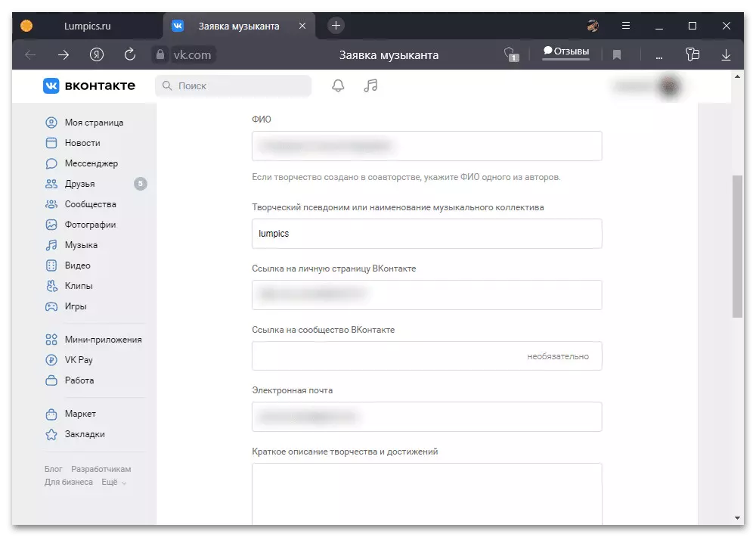Click the Ссылка на личную страницу field
Image resolution: width=756 pixels, height=537 pixels.
pos(426,295)
